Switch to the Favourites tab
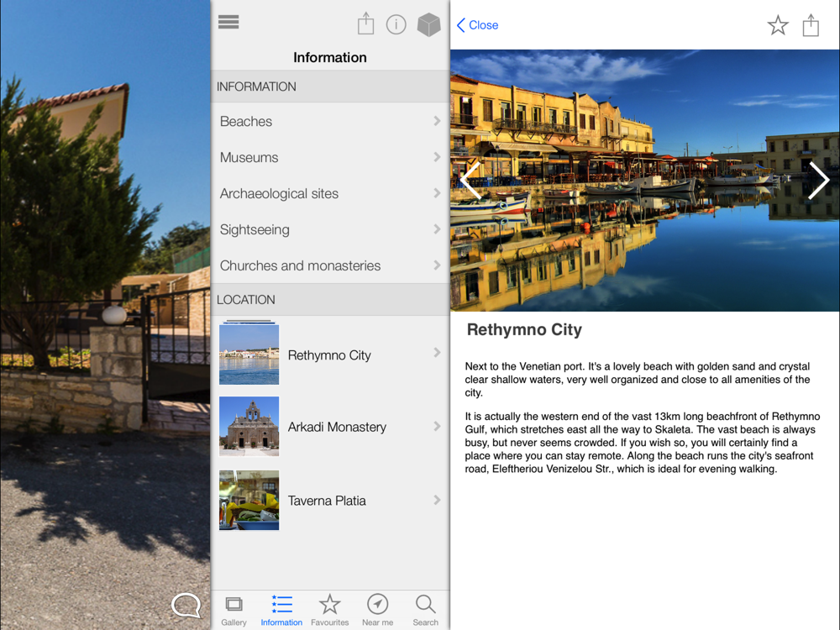This screenshot has height=630, width=840. tap(329, 610)
